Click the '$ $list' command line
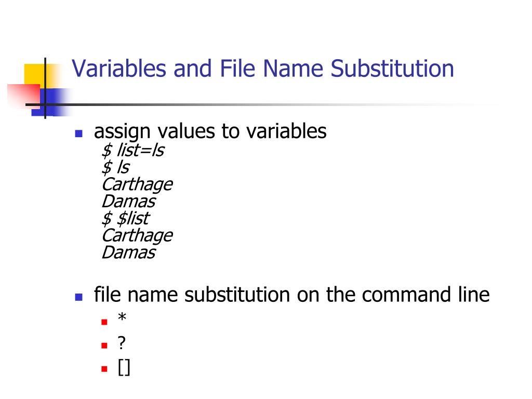Image resolution: width=532 pixels, height=399 pixels. tap(125, 218)
